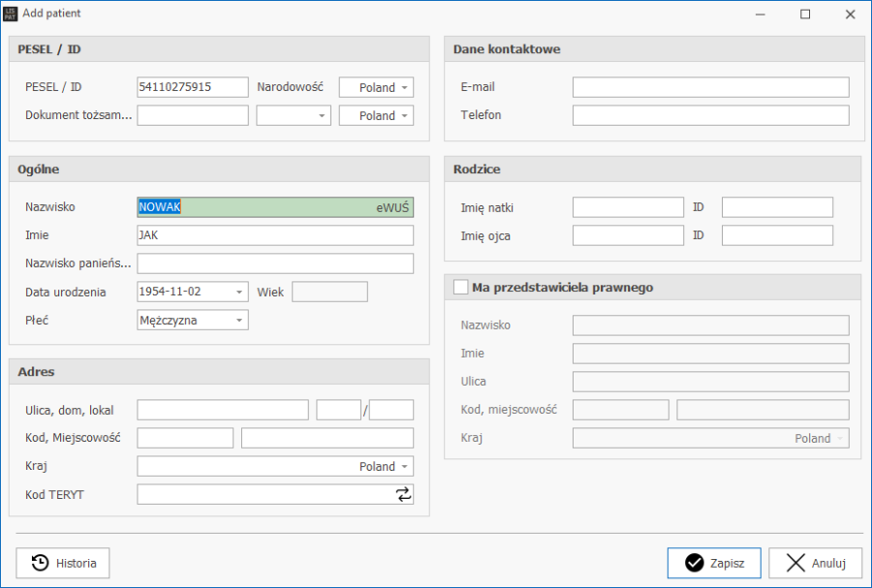Screen dimensions: 872x588
Task: Select the PESEL / ID number field
Action: point(193,87)
